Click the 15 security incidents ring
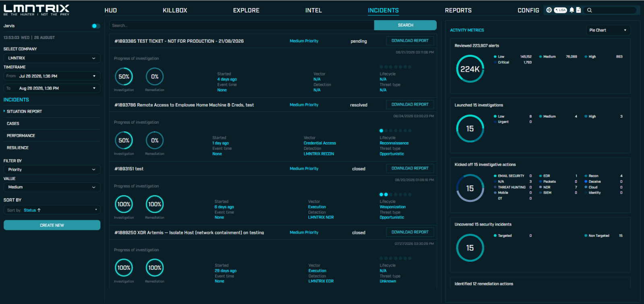 click(470, 248)
